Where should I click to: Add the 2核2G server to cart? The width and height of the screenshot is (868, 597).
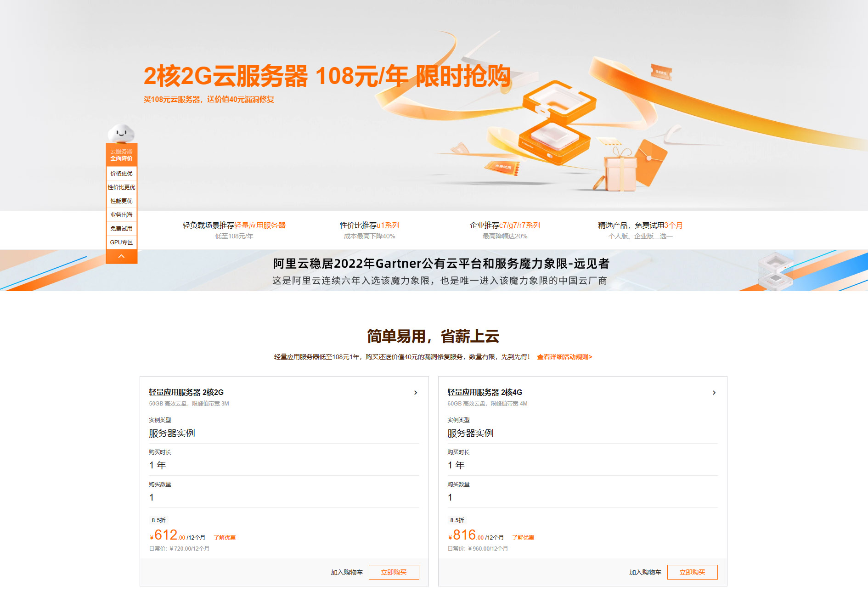click(x=347, y=572)
